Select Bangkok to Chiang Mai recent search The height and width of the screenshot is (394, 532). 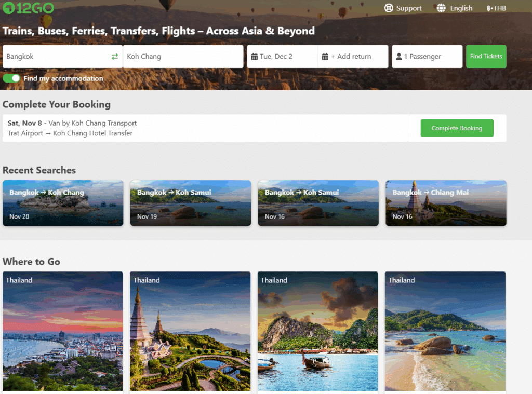(446, 203)
